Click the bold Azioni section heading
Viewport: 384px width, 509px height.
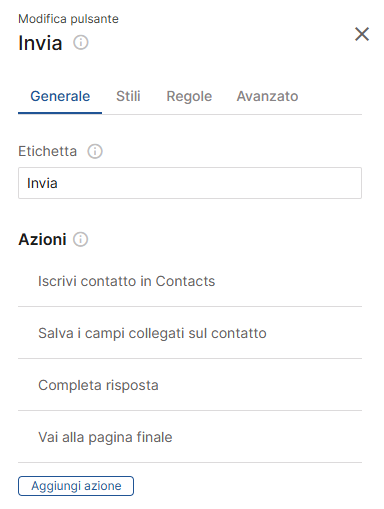click(x=42, y=239)
